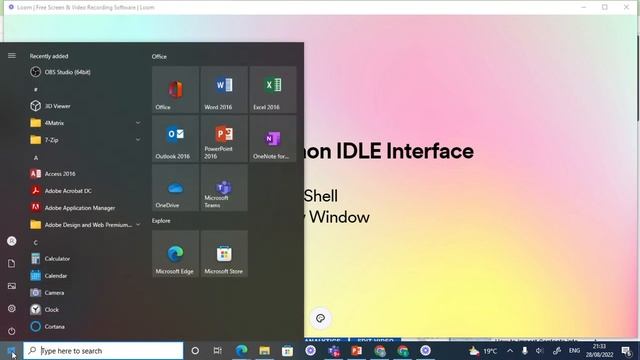Switch to PowerPoint on the taskbar

pos(357,351)
